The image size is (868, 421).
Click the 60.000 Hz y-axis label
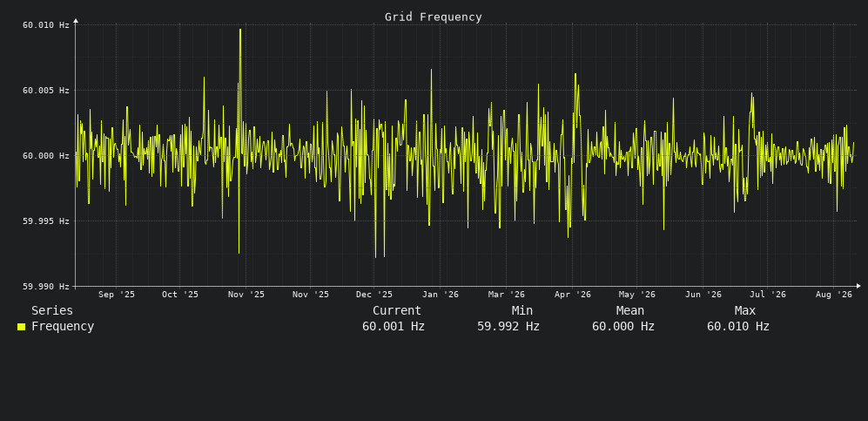pos(46,156)
